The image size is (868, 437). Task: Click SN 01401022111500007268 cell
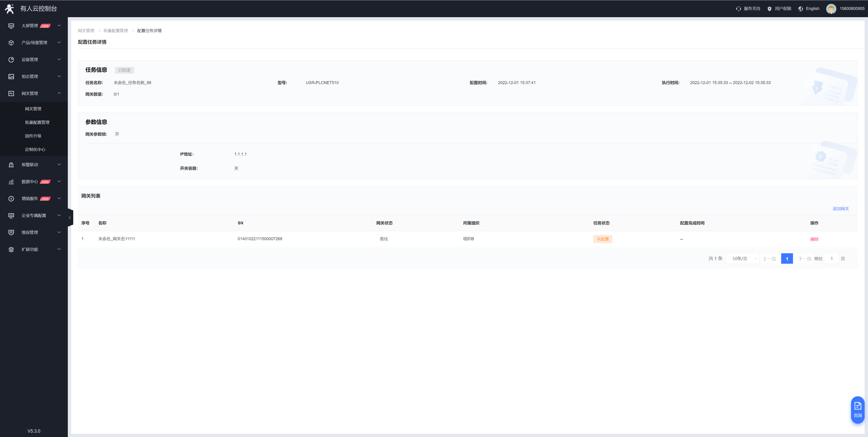click(260, 239)
